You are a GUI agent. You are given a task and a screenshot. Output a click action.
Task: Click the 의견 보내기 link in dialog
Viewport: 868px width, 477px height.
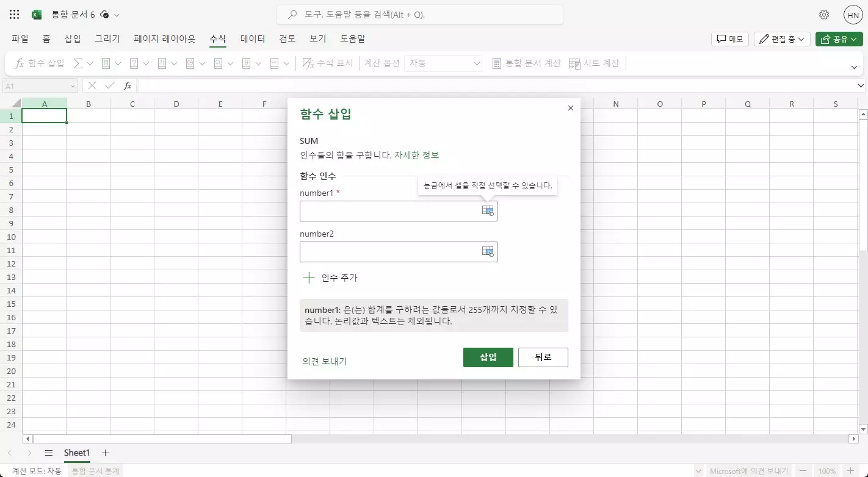pos(325,361)
